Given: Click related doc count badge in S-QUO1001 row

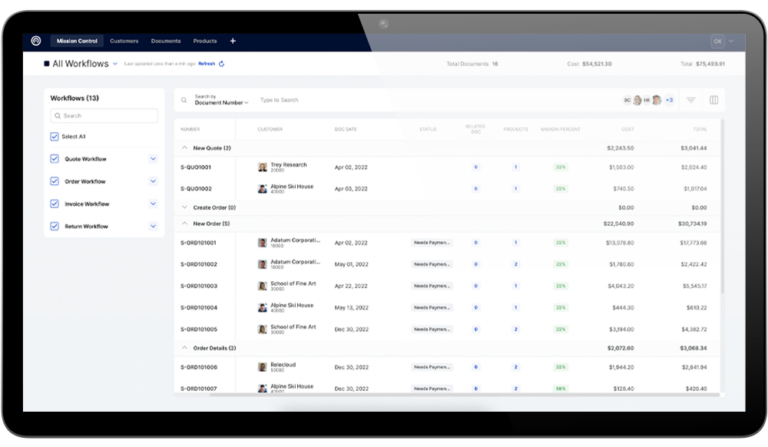Looking at the screenshot, I should [x=476, y=167].
